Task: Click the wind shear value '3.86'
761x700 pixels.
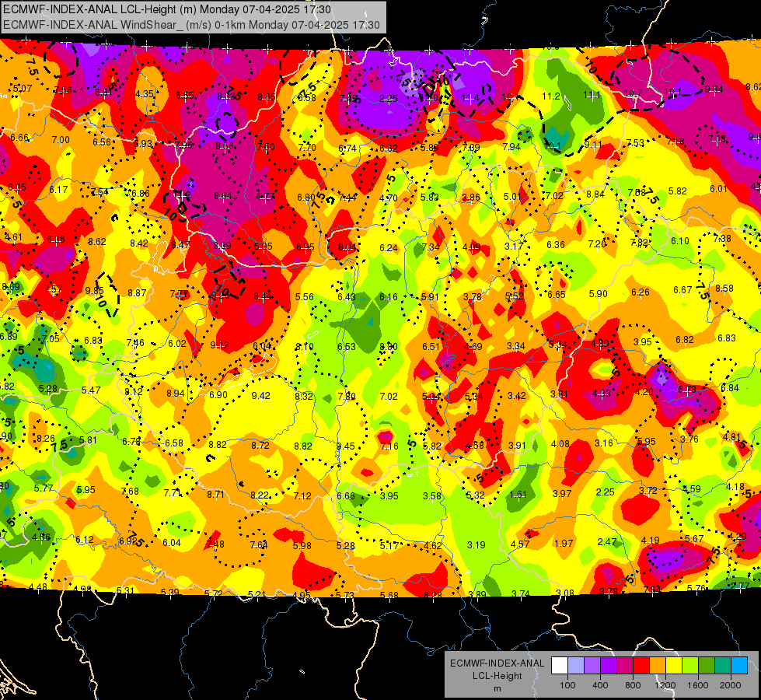Action: [471, 198]
